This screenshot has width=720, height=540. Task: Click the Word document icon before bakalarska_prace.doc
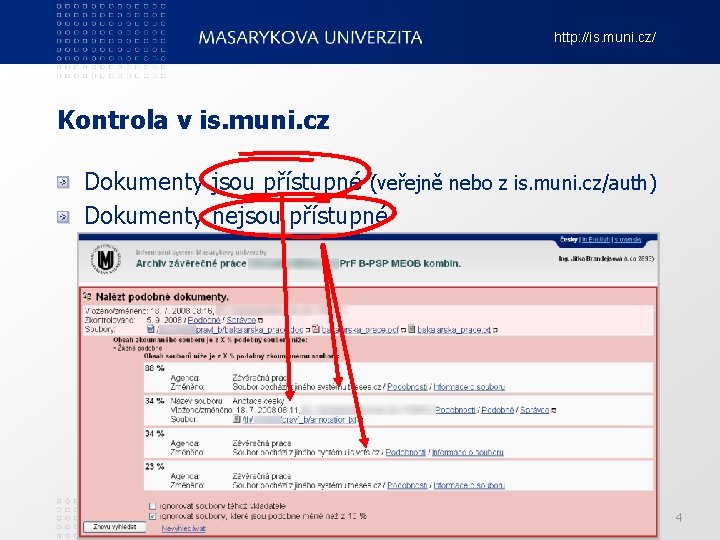click(151, 329)
